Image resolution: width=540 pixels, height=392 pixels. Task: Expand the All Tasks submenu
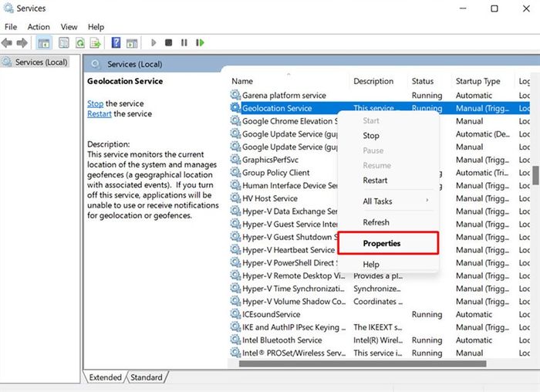pos(388,201)
